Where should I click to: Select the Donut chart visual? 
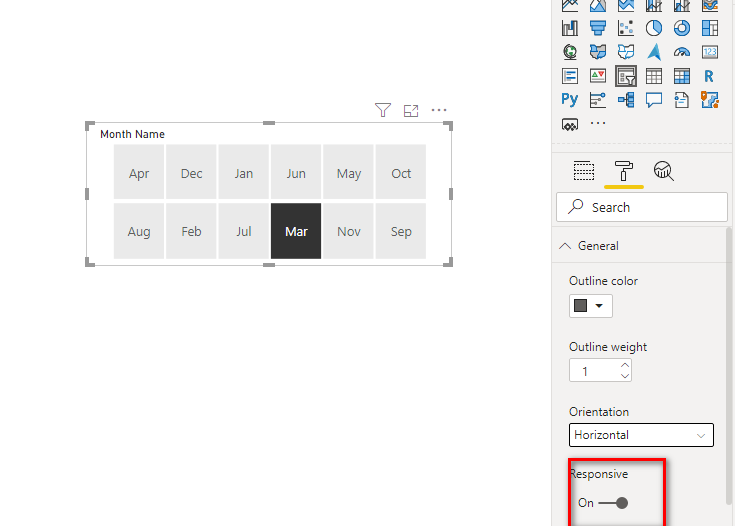click(x=682, y=28)
